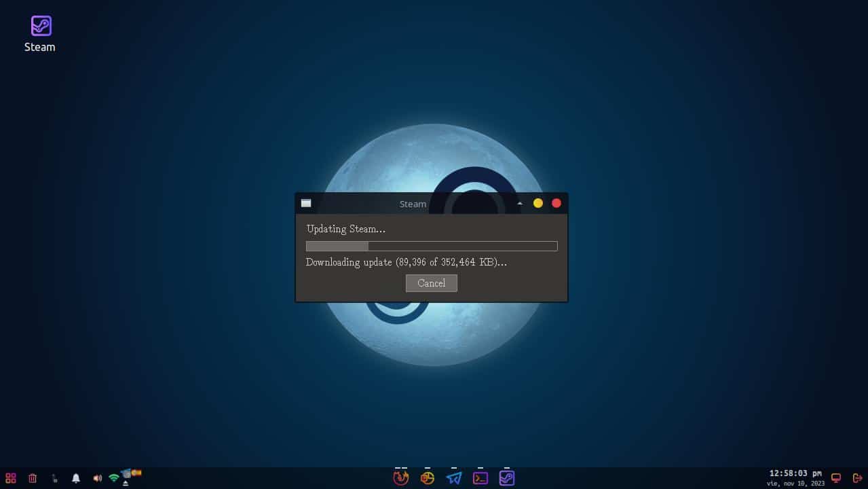868x489 pixels.
Task: Launch Firefox from the dock
Action: pyautogui.click(x=400, y=478)
